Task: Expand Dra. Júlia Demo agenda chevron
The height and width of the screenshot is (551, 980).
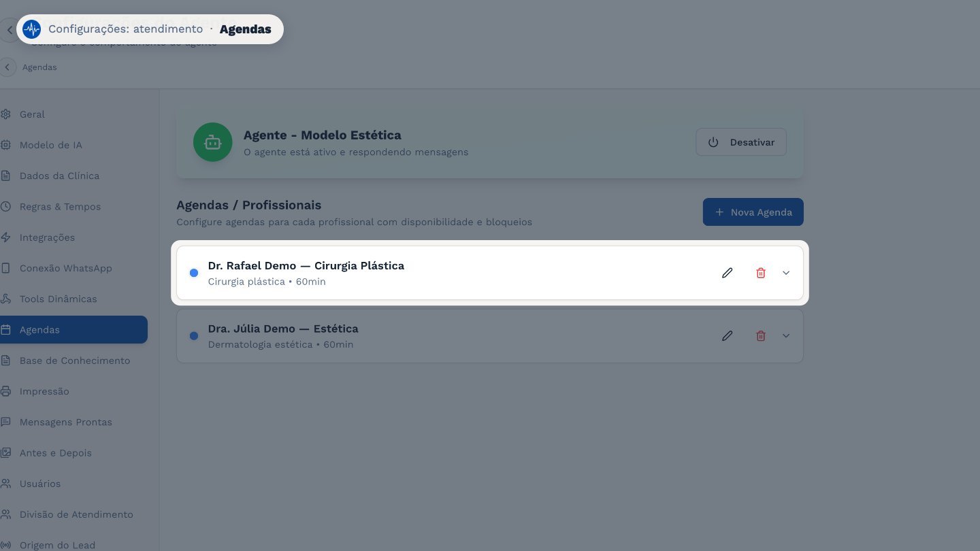Action: 786,336
